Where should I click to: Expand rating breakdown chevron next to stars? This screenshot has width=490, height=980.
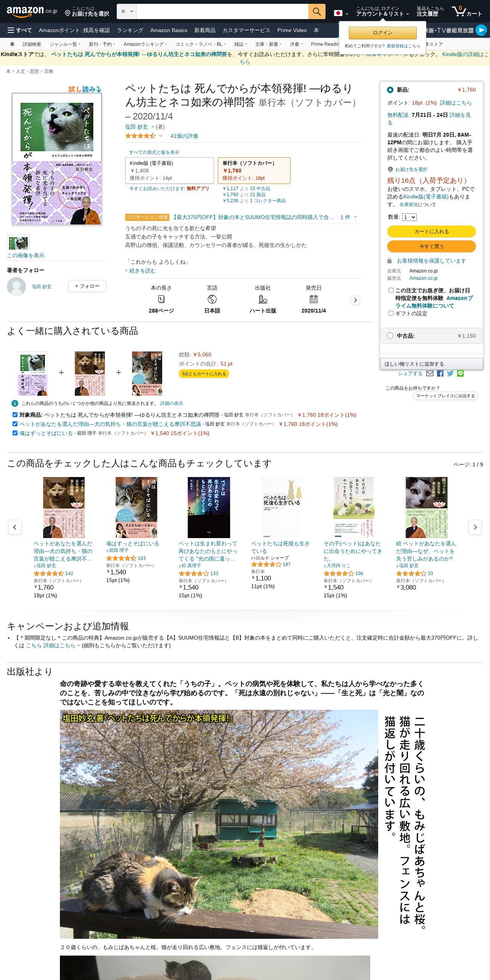160,136
